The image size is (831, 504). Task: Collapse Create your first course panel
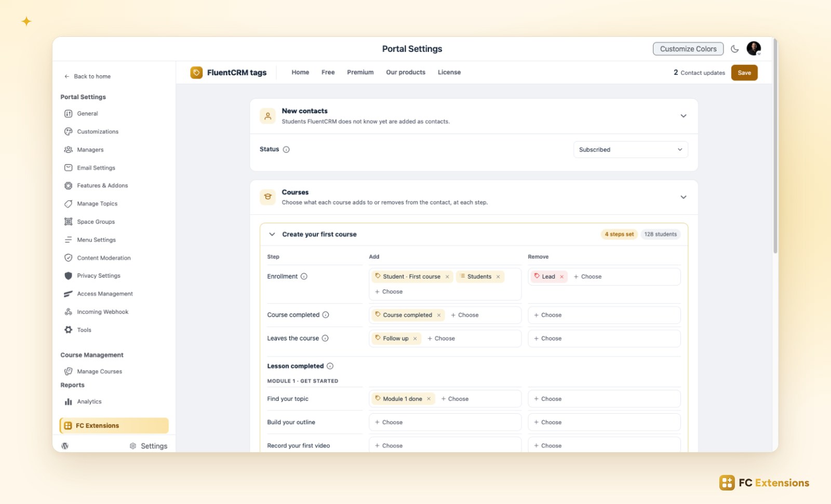pyautogui.click(x=272, y=234)
